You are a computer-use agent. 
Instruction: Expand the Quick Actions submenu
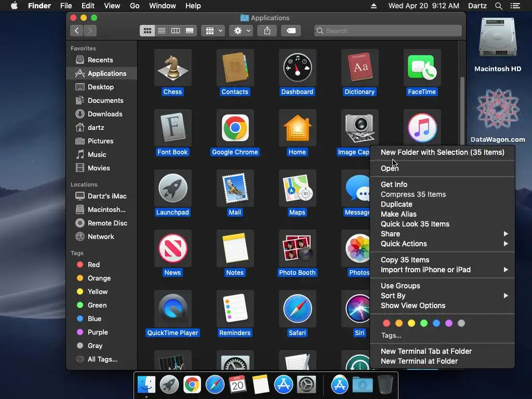click(443, 244)
